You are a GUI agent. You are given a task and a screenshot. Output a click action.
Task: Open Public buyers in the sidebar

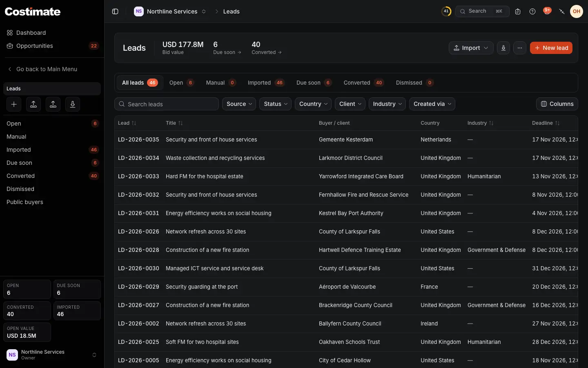click(x=52, y=202)
